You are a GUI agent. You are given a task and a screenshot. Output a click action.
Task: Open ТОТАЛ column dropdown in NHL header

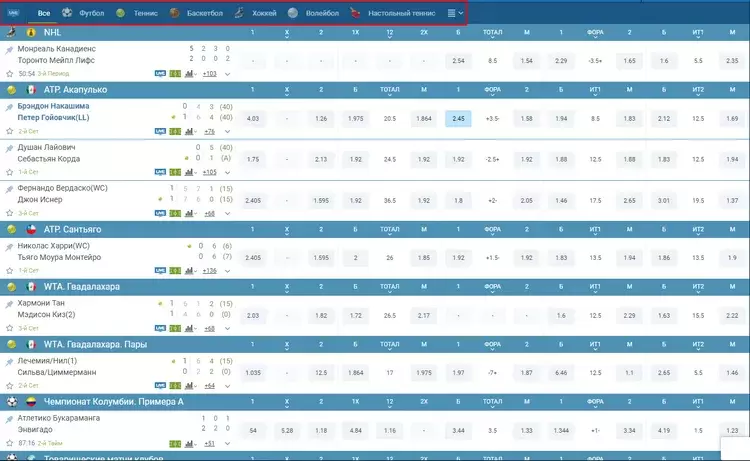pyautogui.click(x=492, y=33)
